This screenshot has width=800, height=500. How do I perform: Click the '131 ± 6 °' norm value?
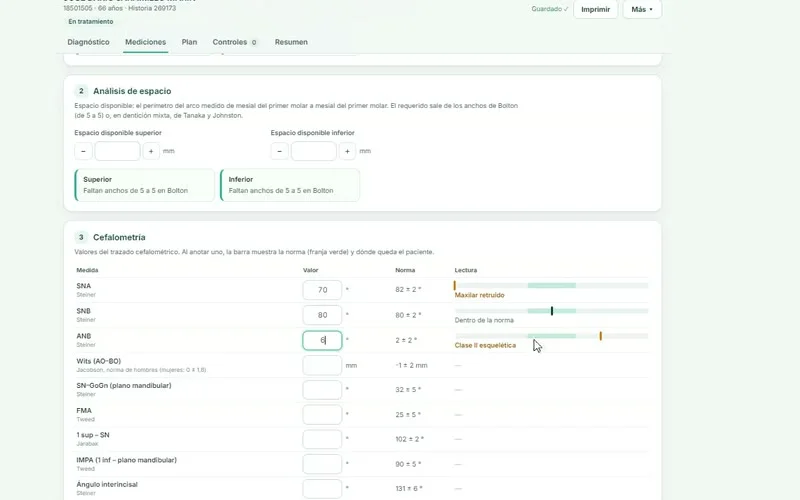(x=409, y=489)
